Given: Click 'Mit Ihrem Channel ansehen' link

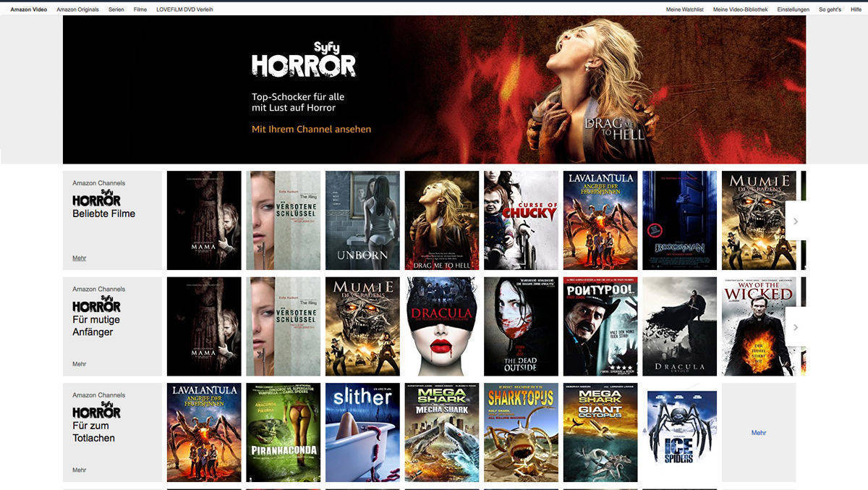Looking at the screenshot, I should pyautogui.click(x=311, y=129).
